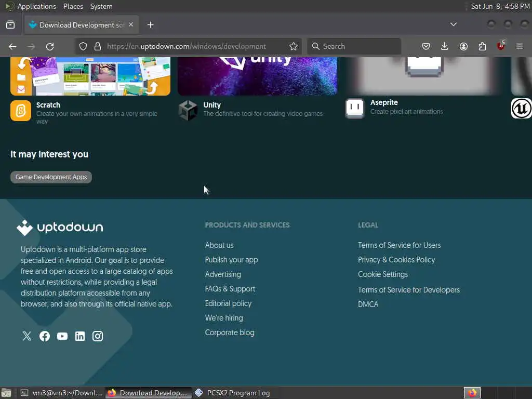The width and height of the screenshot is (532, 399).
Task: Switch to the terminal window in taskbar
Action: point(61,393)
